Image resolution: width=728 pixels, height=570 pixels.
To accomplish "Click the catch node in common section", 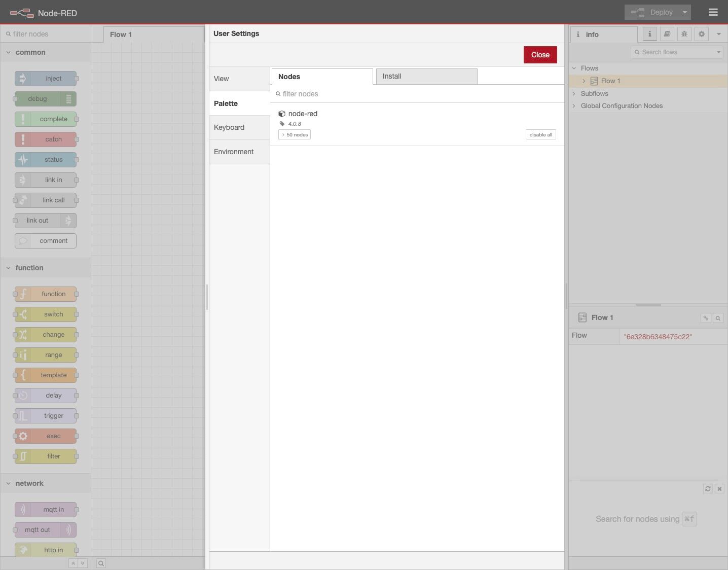I will pos(46,139).
